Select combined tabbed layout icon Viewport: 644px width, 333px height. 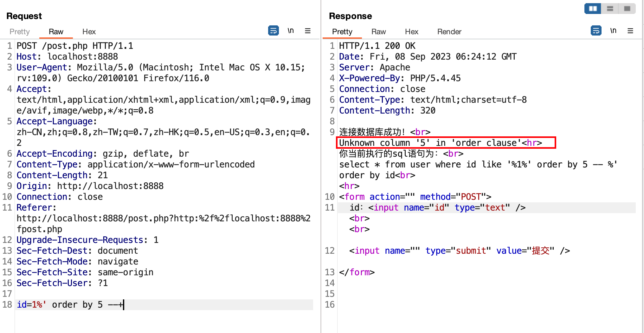[627, 9]
